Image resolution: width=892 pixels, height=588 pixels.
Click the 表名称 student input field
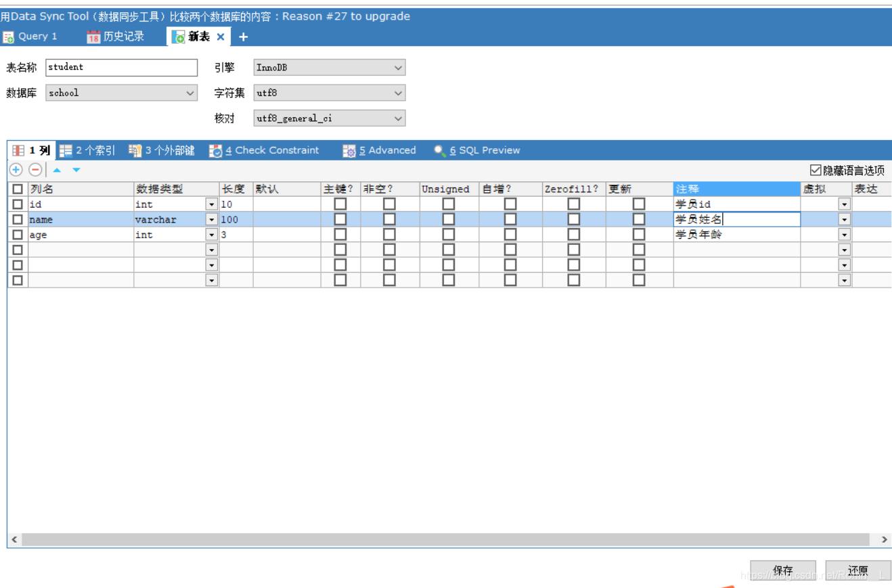(x=122, y=68)
